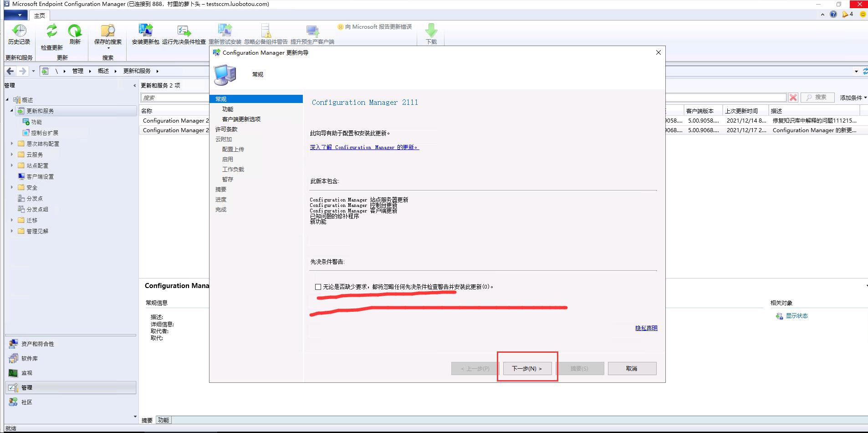This screenshot has width=868, height=433.
Task: Select 功能 wizard step in update wizard
Action: pos(228,109)
